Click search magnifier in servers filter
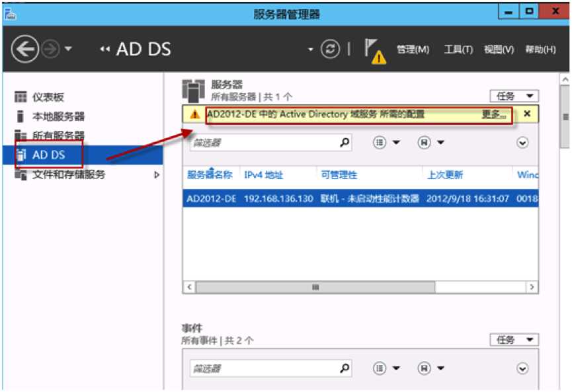The width and height of the screenshot is (572, 392). tap(345, 142)
